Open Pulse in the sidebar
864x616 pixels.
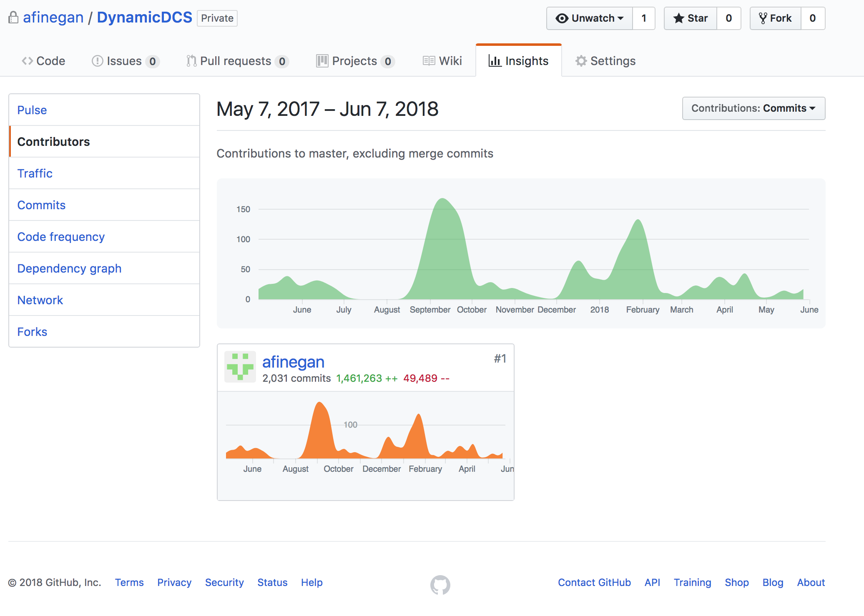pos(104,110)
